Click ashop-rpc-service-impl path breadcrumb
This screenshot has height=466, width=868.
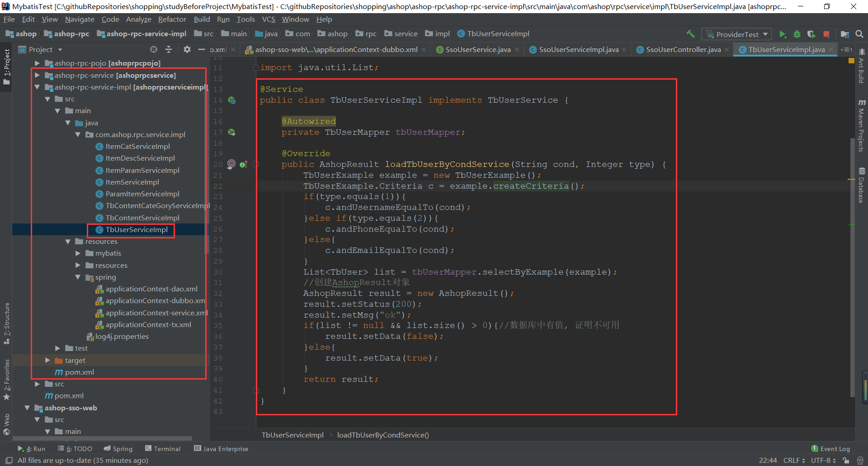coord(142,34)
